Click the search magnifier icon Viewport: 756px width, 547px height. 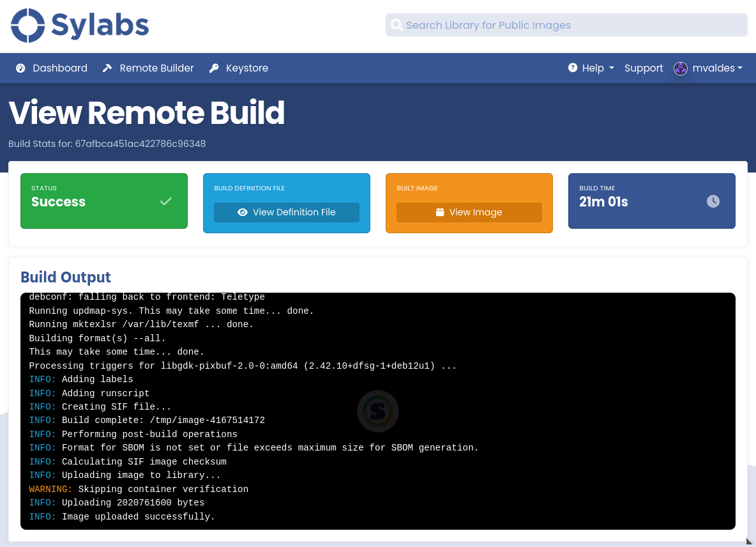397,25
